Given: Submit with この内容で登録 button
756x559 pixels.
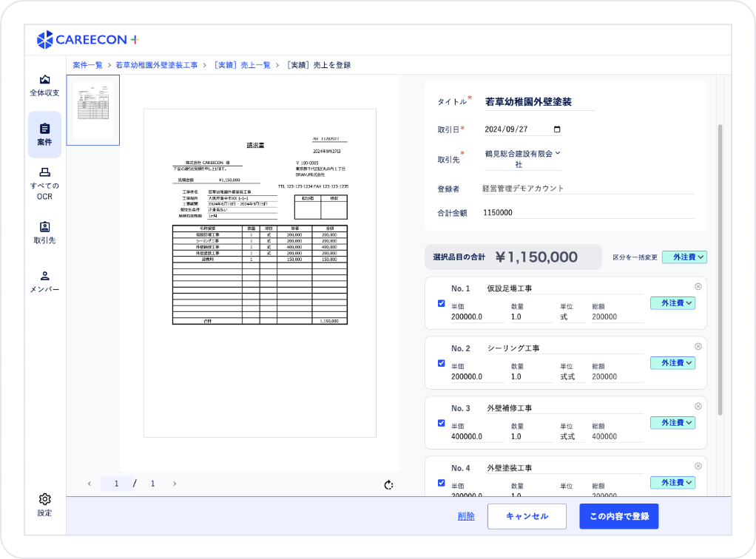Looking at the screenshot, I should (618, 516).
